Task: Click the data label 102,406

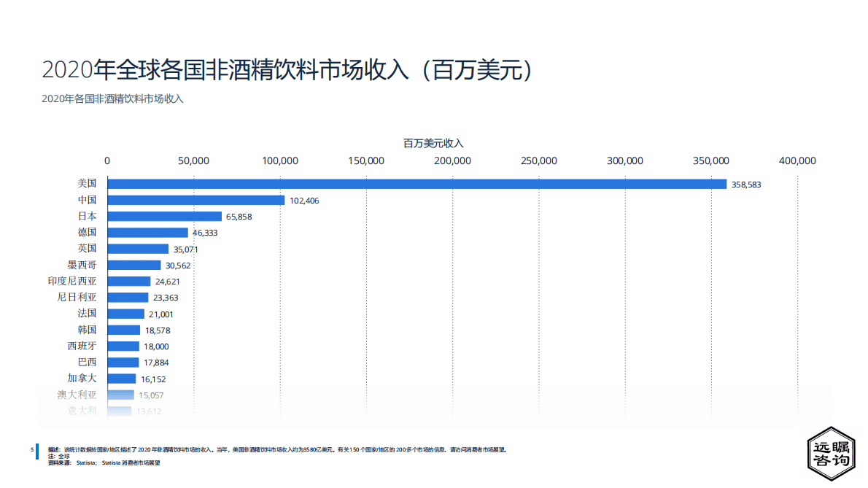Action: (x=304, y=201)
